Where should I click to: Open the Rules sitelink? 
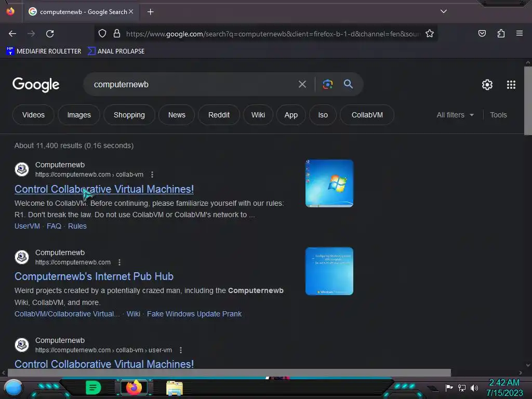77,226
